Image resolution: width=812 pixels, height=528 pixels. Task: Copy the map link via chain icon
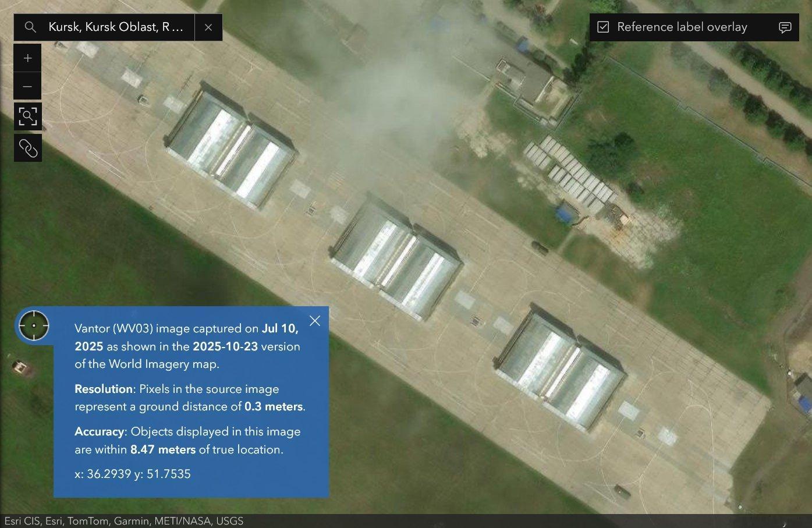tap(27, 148)
